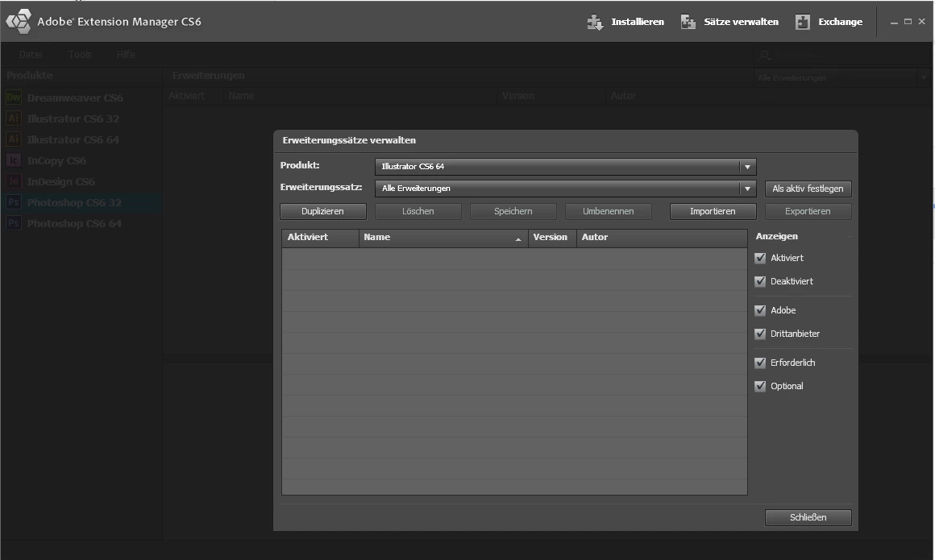Toggle the Erforderlich checkbox
Image resolution: width=935 pixels, height=560 pixels.
point(759,363)
